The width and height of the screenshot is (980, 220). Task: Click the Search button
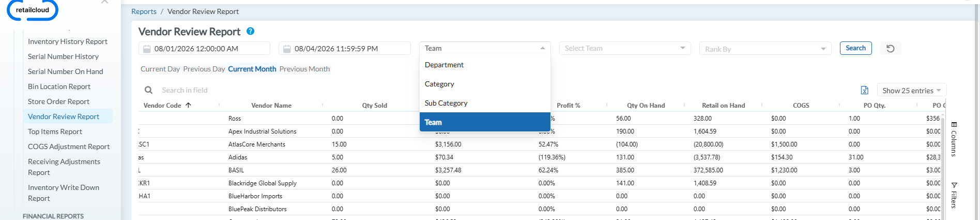855,48
